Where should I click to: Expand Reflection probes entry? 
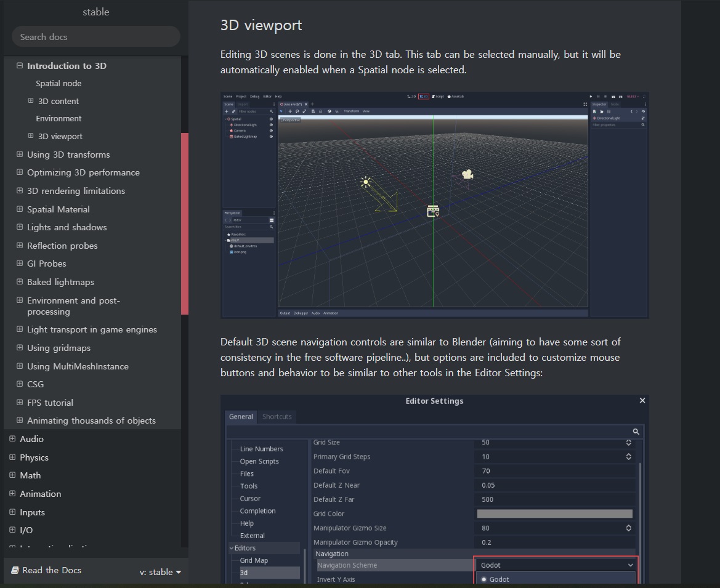(20, 245)
